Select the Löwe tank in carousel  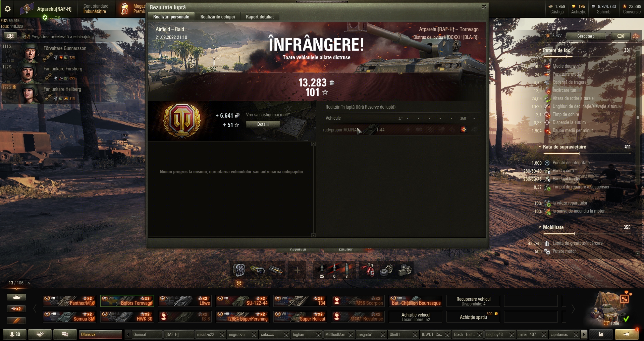pos(185,301)
